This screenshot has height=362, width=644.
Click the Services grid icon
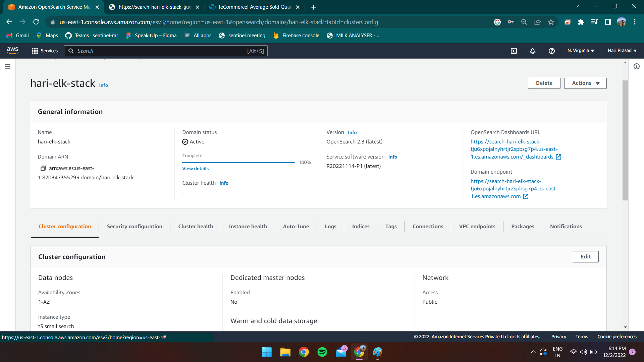(x=35, y=51)
